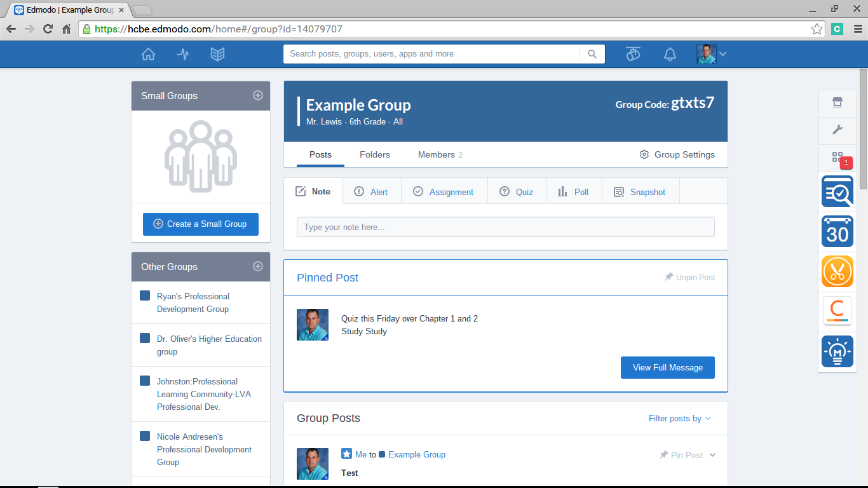Expand the Test post options chevron
This screenshot has width=868, height=488.
(712, 455)
